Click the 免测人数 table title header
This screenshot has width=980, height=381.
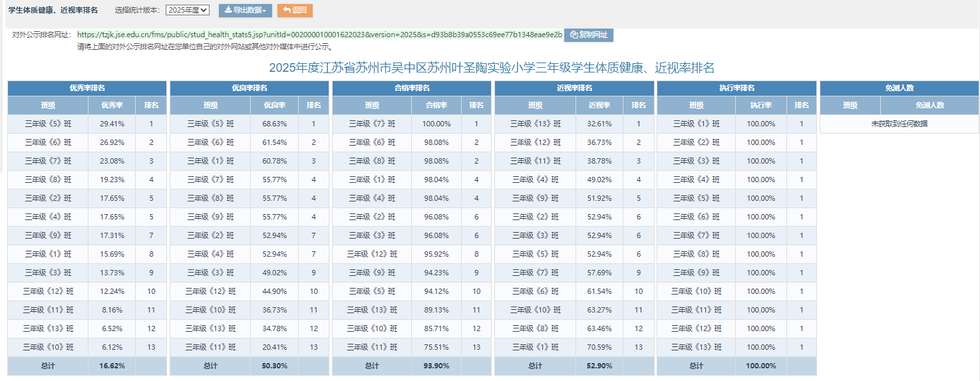[x=899, y=88]
